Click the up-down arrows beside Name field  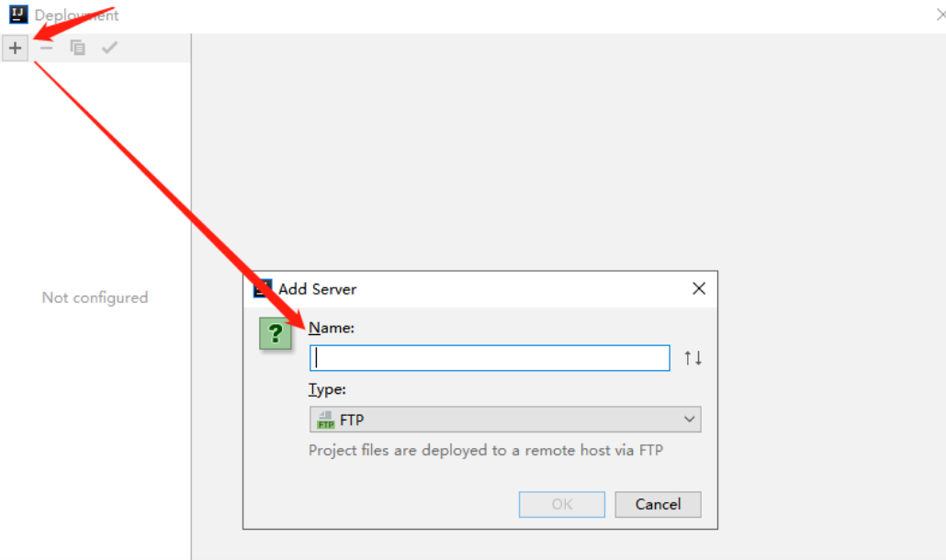tap(693, 358)
